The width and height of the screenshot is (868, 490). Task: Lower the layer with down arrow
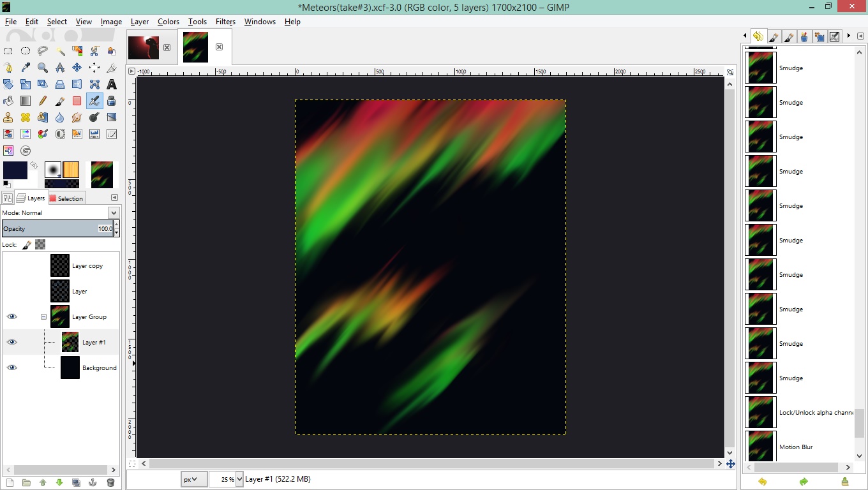coord(59,483)
